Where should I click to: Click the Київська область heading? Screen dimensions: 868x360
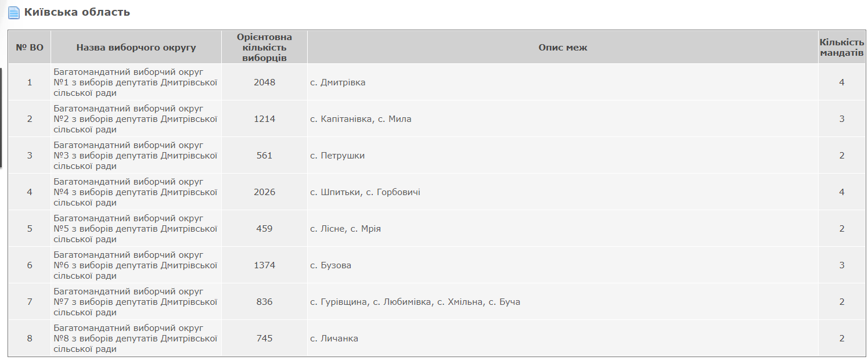click(77, 12)
